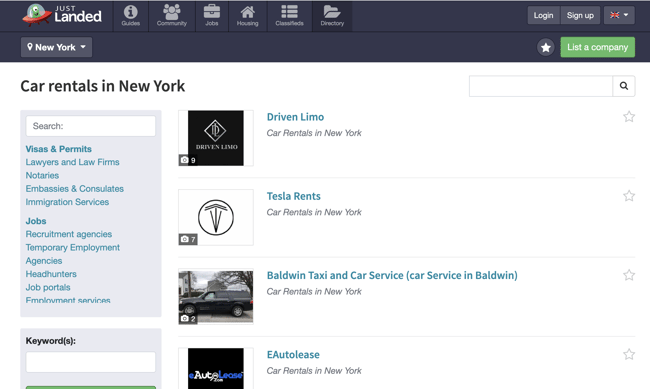The width and height of the screenshot is (650, 389).
Task: Focus the Keyword(s) input field
Action: [x=91, y=362]
